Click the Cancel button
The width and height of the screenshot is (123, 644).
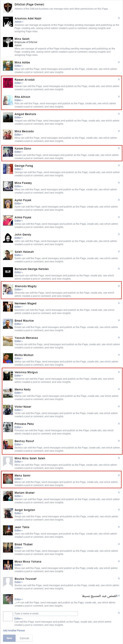pyautogui.click(x=24, y=638)
